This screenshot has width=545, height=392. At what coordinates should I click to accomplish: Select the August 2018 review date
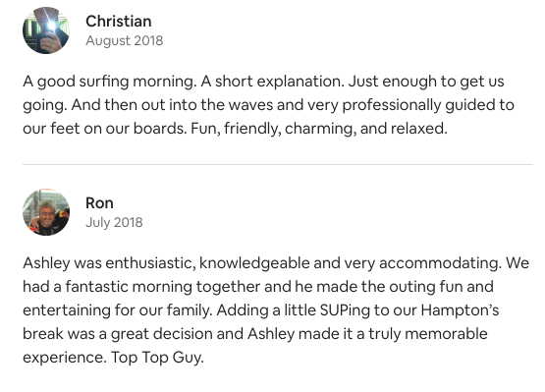[125, 40]
